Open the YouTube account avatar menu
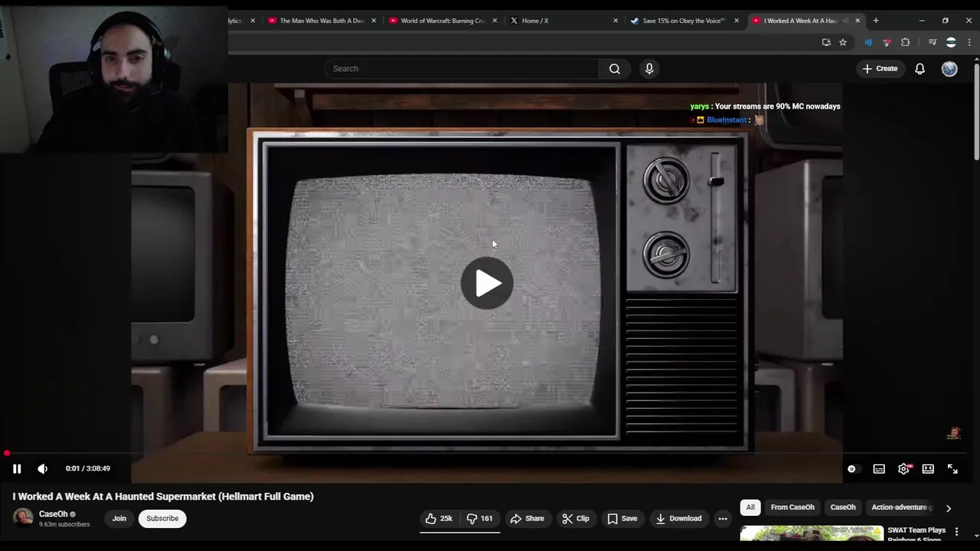The image size is (980, 551). click(x=949, y=69)
